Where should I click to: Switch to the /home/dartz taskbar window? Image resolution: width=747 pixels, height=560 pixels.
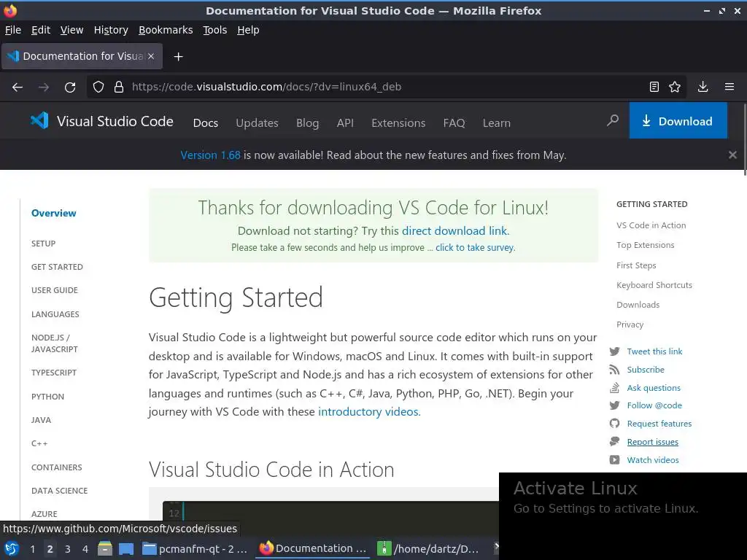pyautogui.click(x=428, y=549)
